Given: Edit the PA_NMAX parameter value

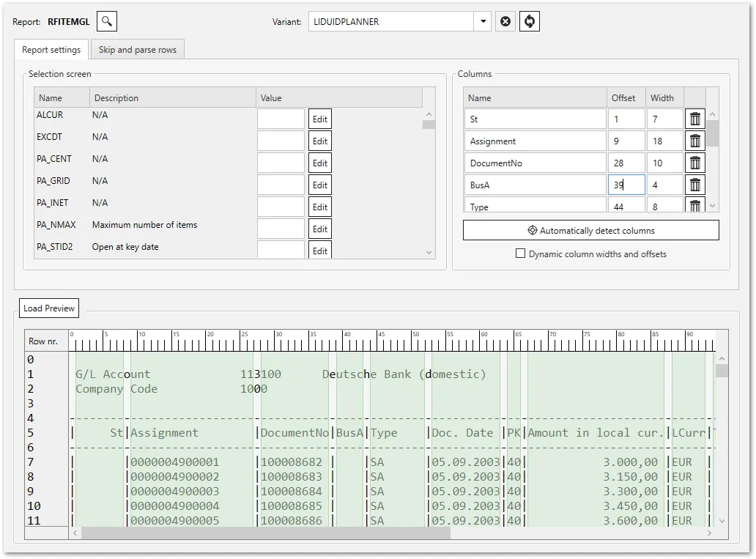Looking at the screenshot, I should pos(319,229).
